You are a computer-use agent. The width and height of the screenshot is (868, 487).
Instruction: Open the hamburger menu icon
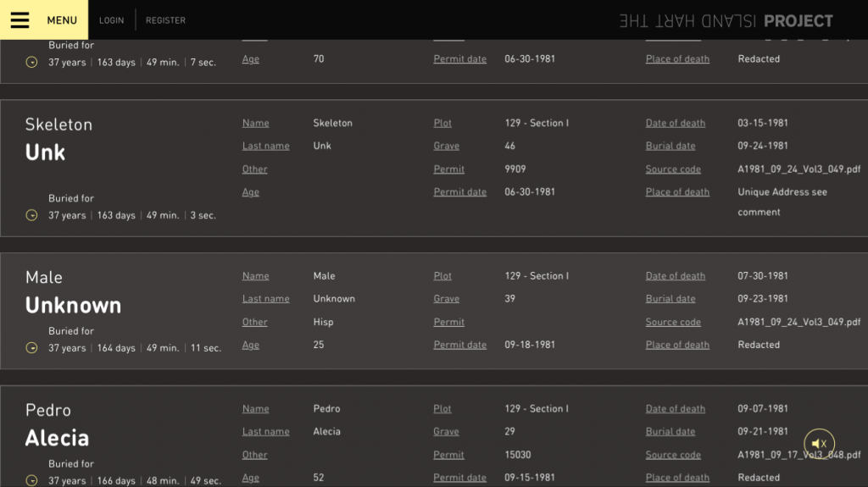(19, 20)
